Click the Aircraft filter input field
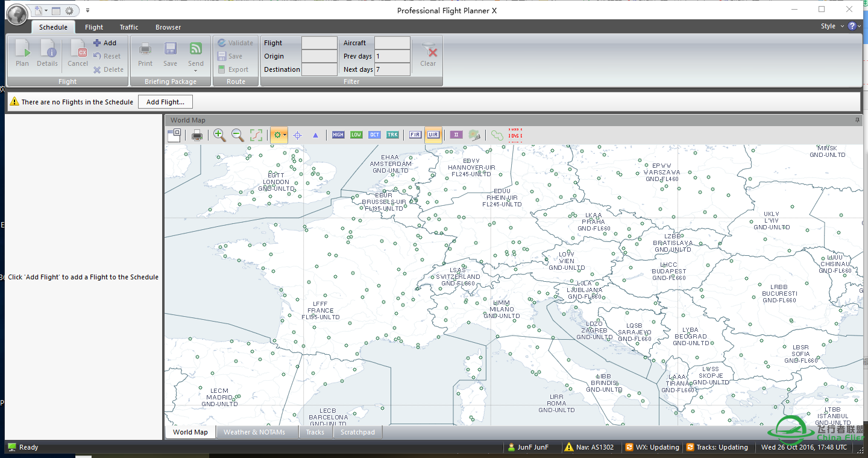 click(x=392, y=43)
